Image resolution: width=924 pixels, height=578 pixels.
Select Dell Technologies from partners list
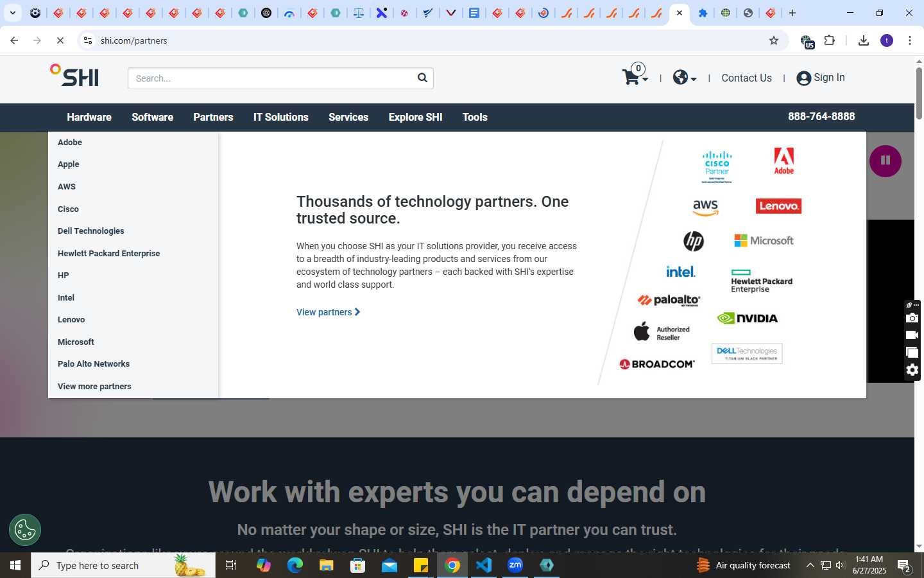click(91, 231)
